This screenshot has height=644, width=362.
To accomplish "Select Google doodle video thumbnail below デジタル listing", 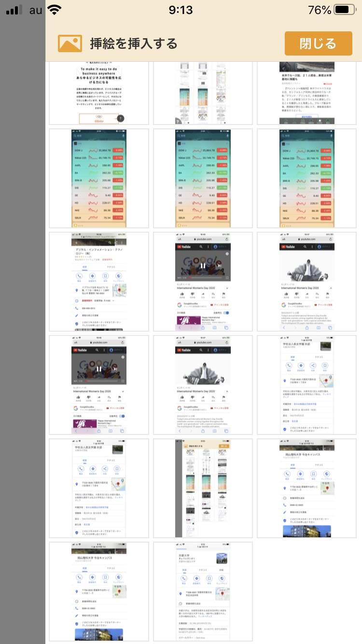I will (x=99, y=385).
